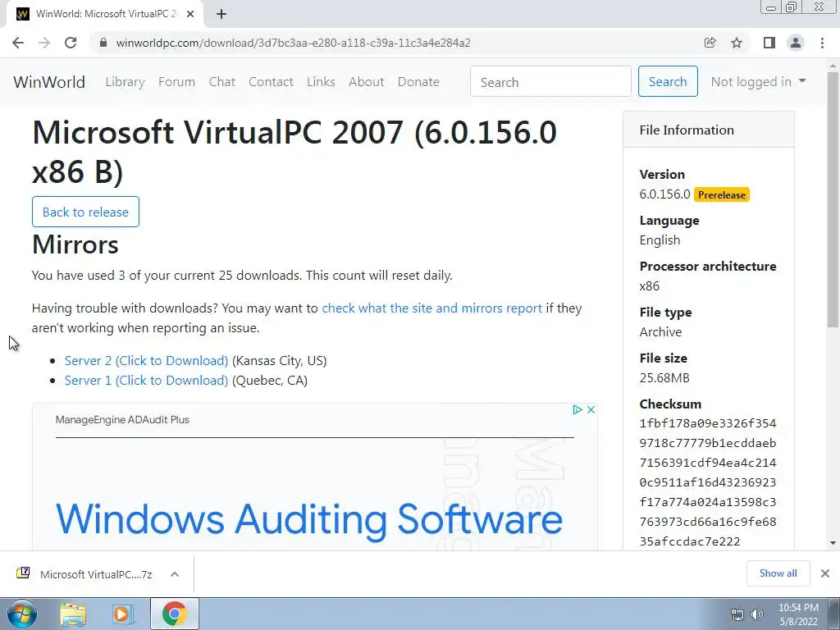Click the English language value

(660, 240)
